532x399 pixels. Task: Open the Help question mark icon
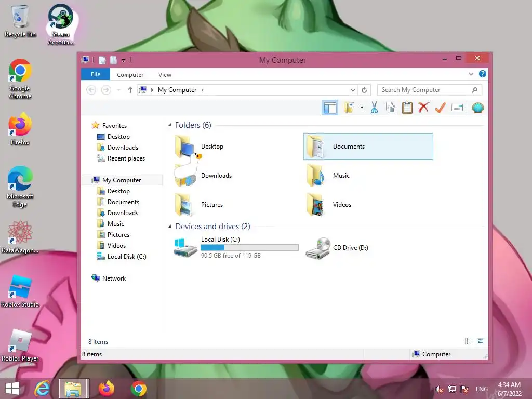[x=482, y=74]
